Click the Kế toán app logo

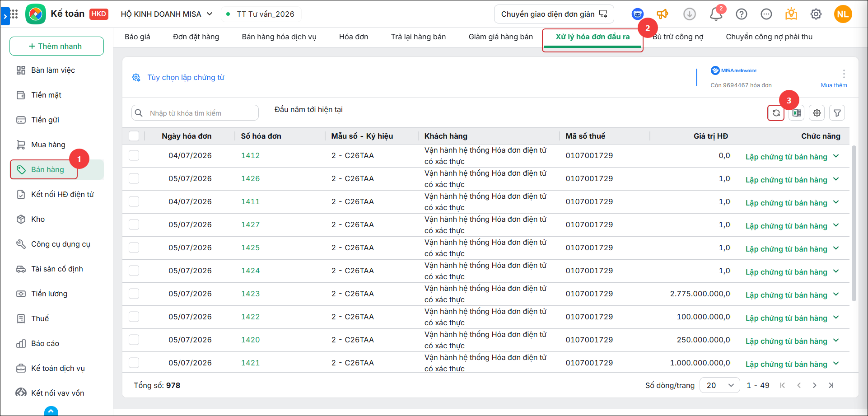point(36,14)
